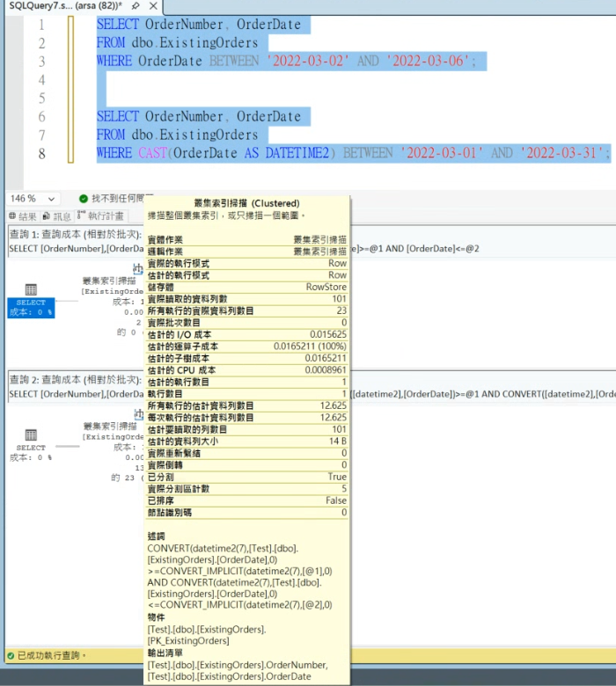The image size is (616, 686).
Task: Switch to the 結果 results tab
Action: pyautogui.click(x=23, y=216)
